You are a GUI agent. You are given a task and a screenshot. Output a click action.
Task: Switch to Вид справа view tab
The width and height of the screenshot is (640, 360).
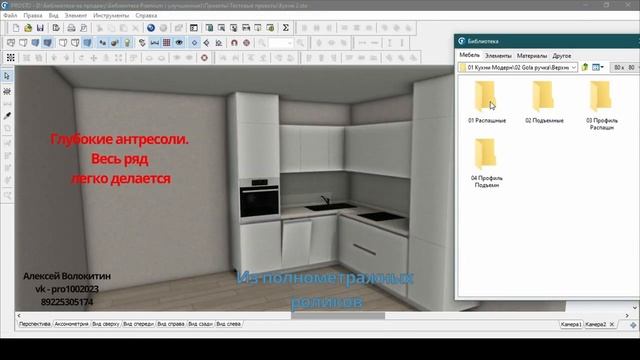click(x=171, y=324)
